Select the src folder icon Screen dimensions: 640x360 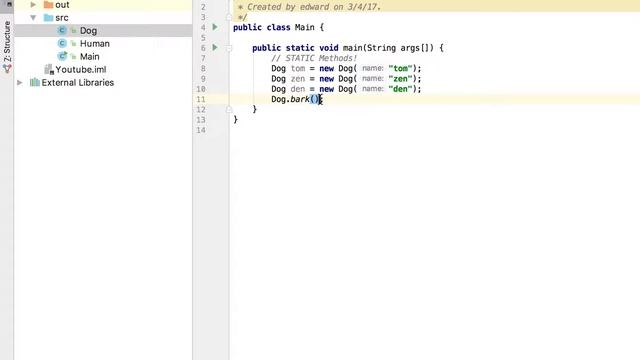(49, 18)
